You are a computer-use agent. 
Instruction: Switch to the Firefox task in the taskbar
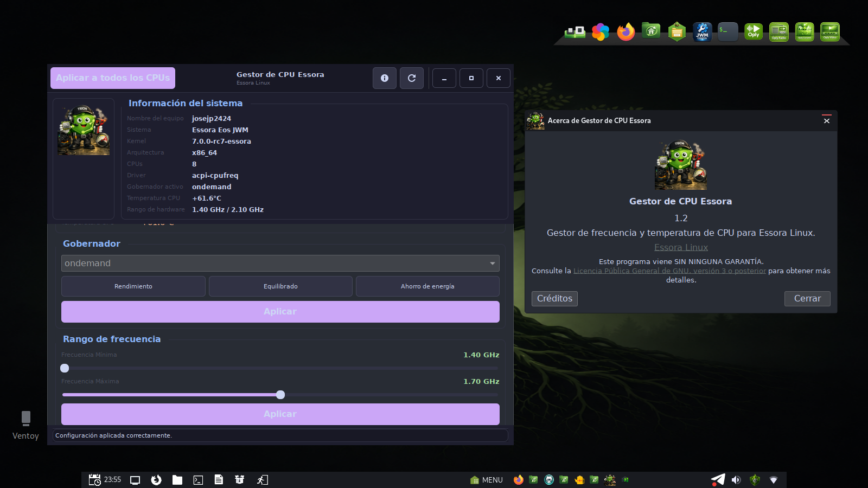(x=519, y=480)
